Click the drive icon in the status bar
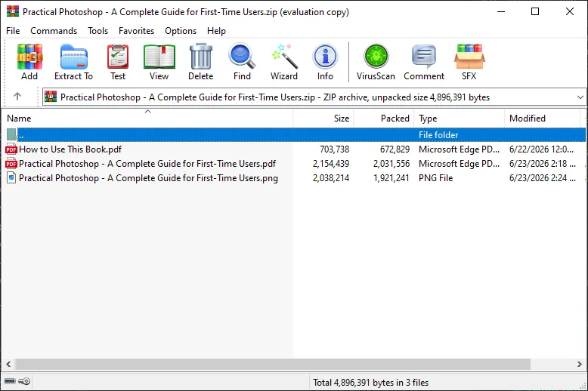 point(10,381)
